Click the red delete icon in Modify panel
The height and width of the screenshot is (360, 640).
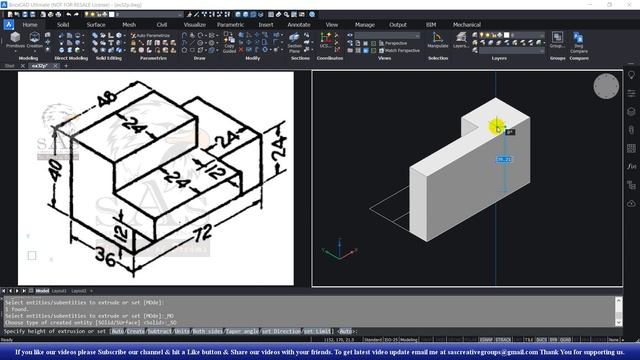tap(241, 50)
